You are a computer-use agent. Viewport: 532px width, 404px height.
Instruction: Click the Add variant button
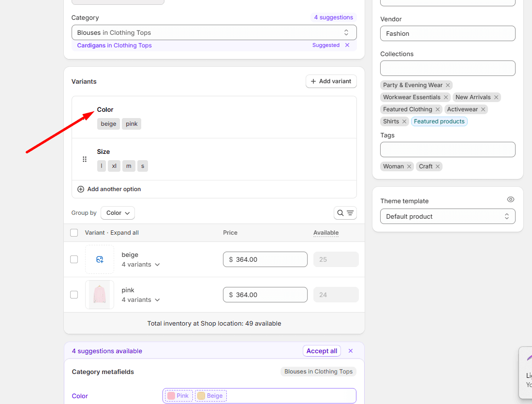click(x=331, y=81)
